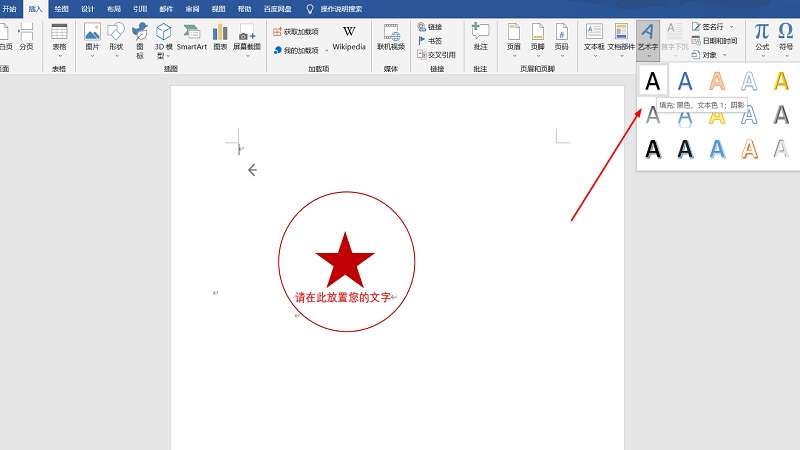Insert a 公式 equation with pi icon
Viewport: 800px width, 450px height.
[762, 35]
